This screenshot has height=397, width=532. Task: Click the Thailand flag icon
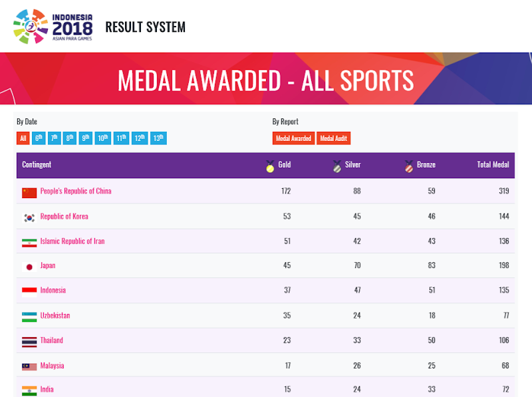pyautogui.click(x=29, y=341)
